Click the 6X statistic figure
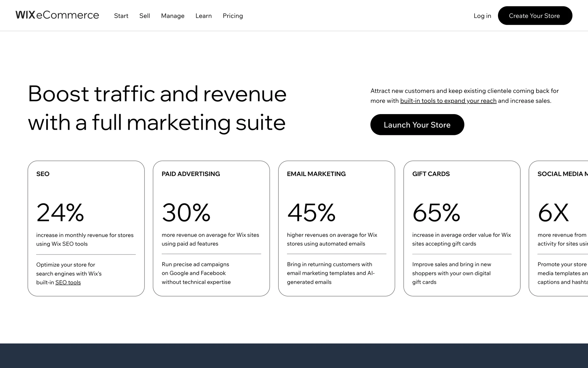588x368 pixels. pyautogui.click(x=553, y=213)
